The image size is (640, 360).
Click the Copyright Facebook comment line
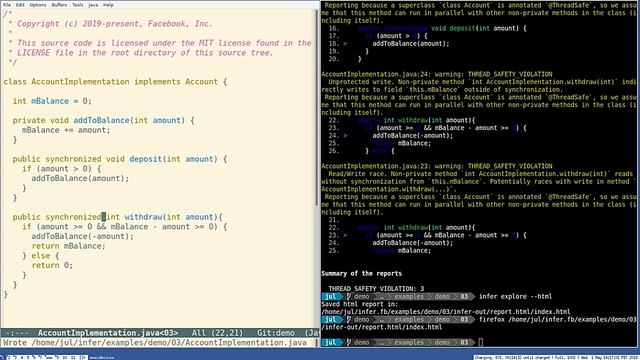[110, 24]
